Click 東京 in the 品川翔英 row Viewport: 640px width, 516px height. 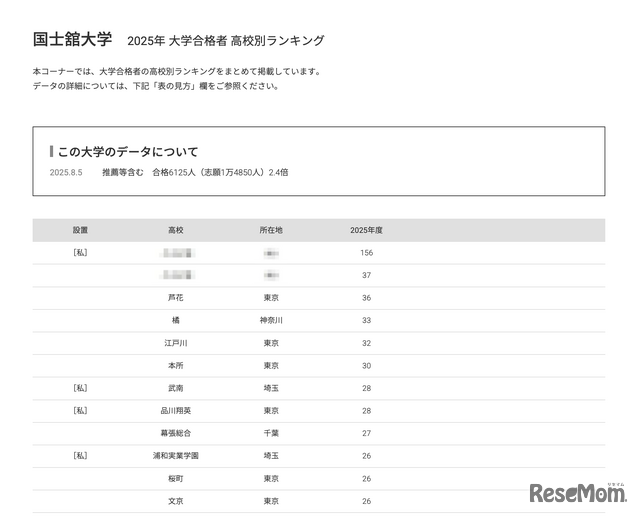point(271,411)
